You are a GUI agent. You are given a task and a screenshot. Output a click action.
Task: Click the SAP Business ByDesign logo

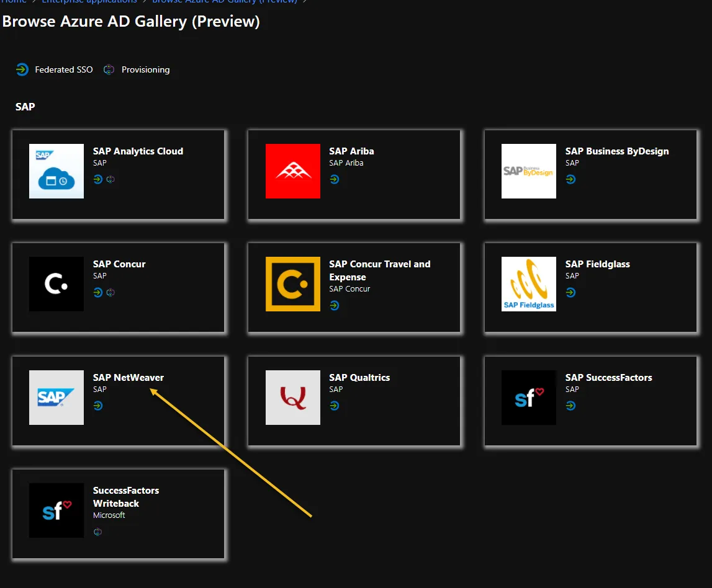528,171
